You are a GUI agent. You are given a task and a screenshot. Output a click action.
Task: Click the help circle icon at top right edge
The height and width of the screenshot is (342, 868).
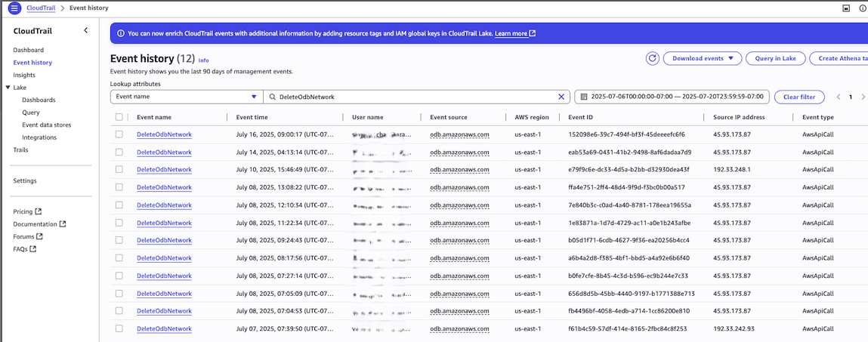click(x=863, y=8)
